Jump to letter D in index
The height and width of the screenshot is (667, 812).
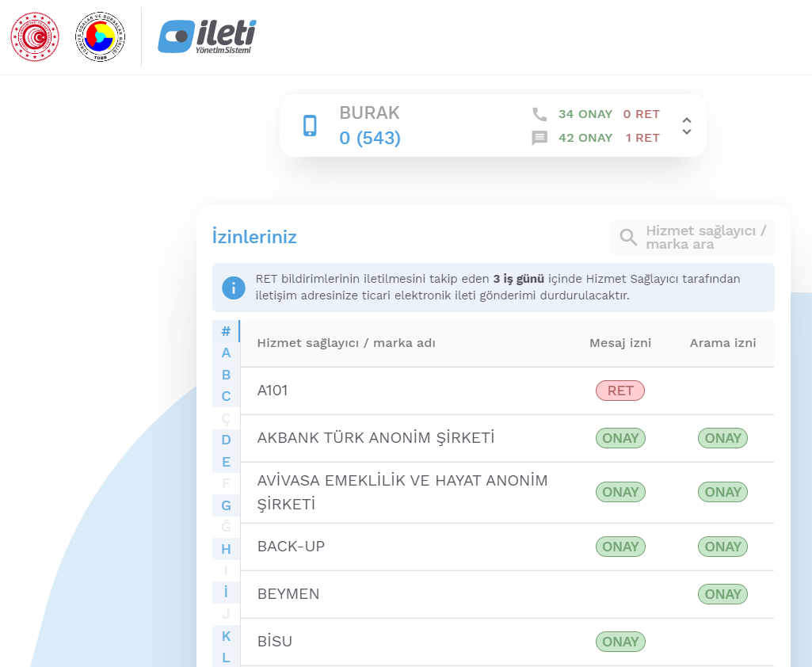[x=226, y=440]
